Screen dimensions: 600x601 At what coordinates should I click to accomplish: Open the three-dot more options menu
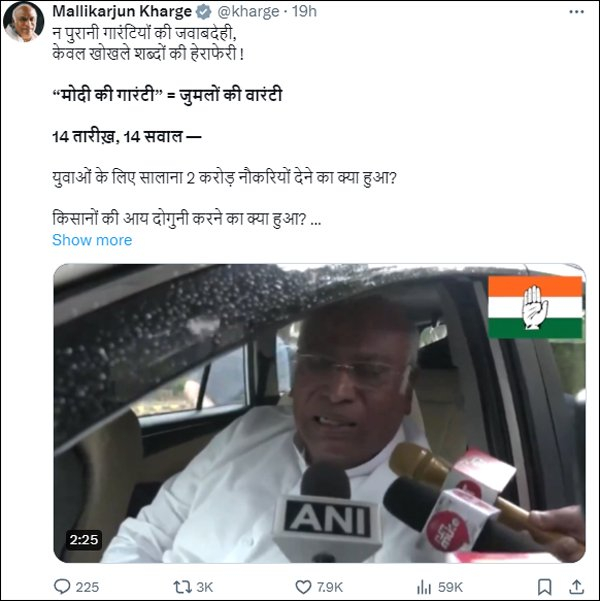(x=576, y=12)
